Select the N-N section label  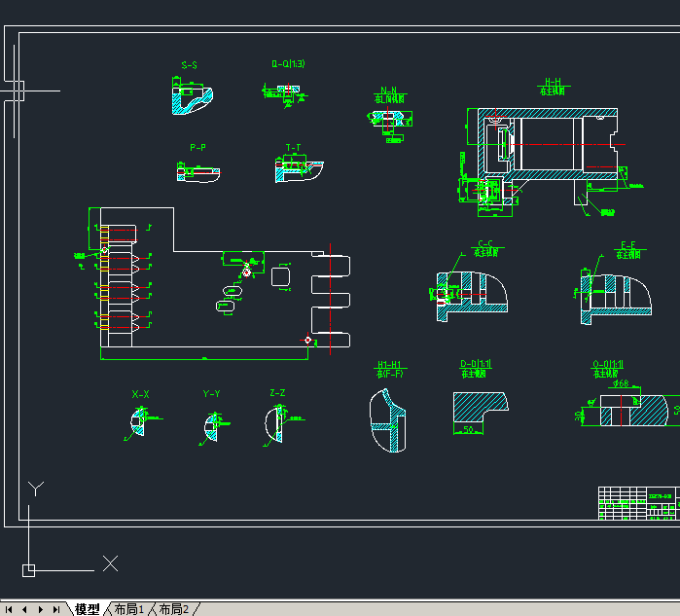click(388, 91)
